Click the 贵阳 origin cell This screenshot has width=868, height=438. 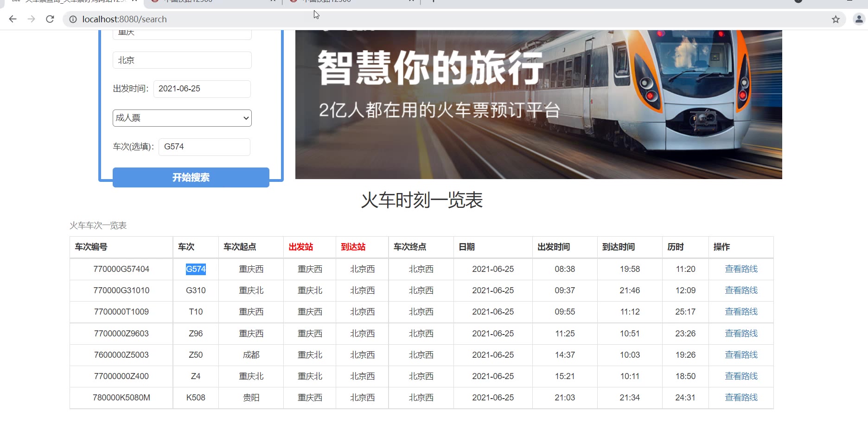[251, 398]
